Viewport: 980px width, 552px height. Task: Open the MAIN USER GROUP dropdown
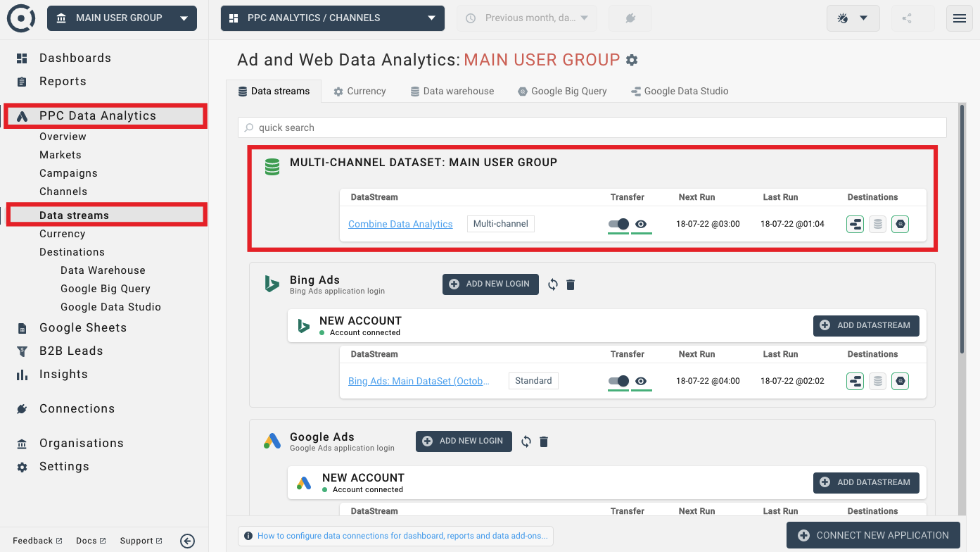pos(122,18)
